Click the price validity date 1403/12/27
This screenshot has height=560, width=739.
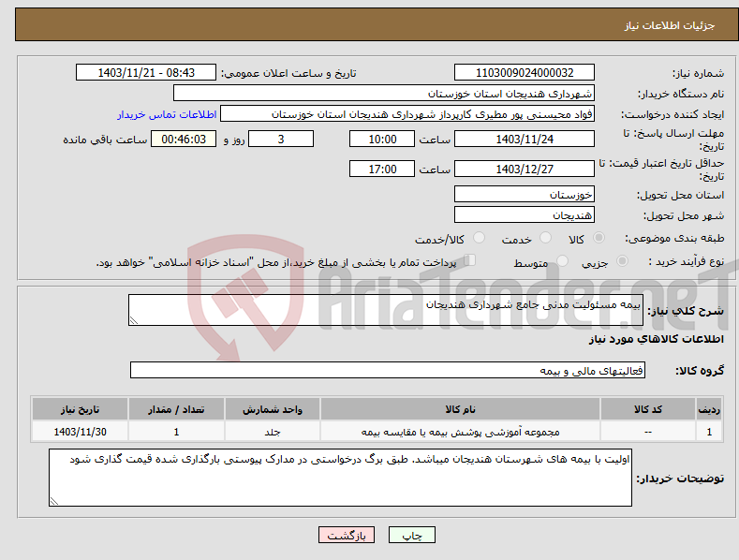tap(525, 169)
